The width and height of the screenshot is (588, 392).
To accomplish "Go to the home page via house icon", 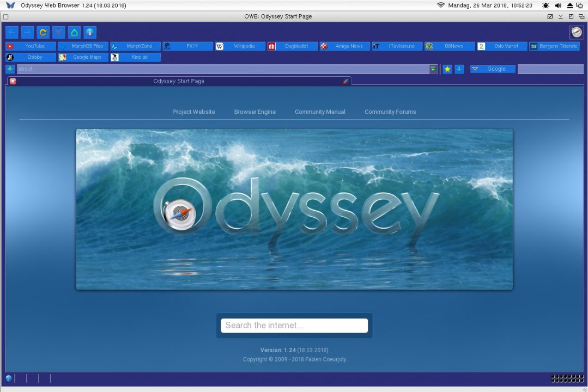I will [74, 32].
